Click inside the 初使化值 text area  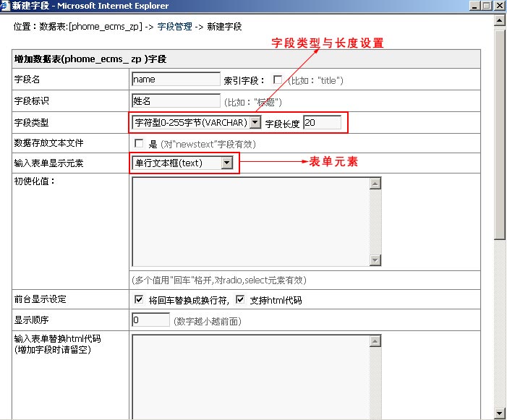pyautogui.click(x=250, y=222)
